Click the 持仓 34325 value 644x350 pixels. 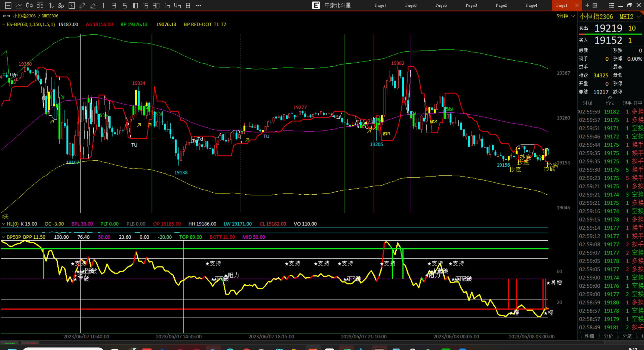(x=601, y=75)
